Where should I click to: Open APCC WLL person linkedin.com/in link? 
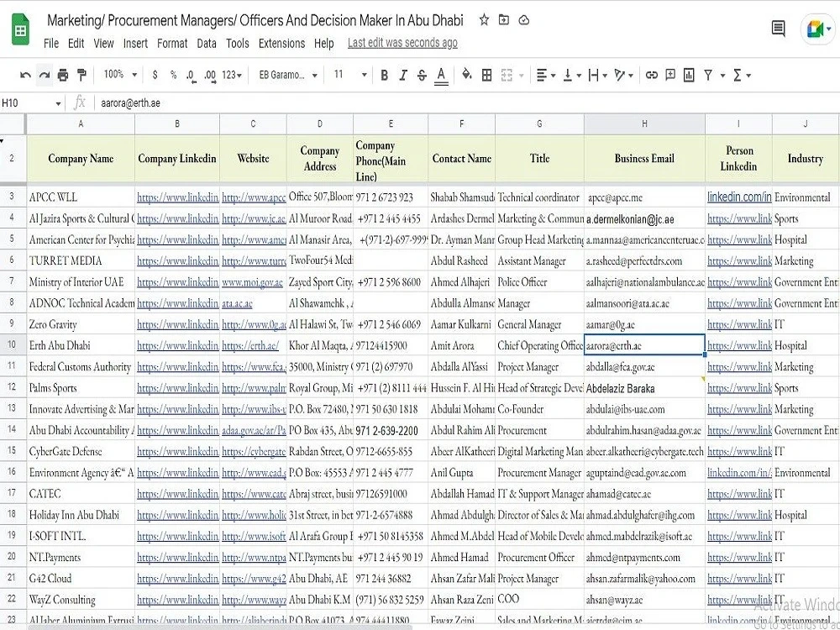pyautogui.click(x=739, y=197)
